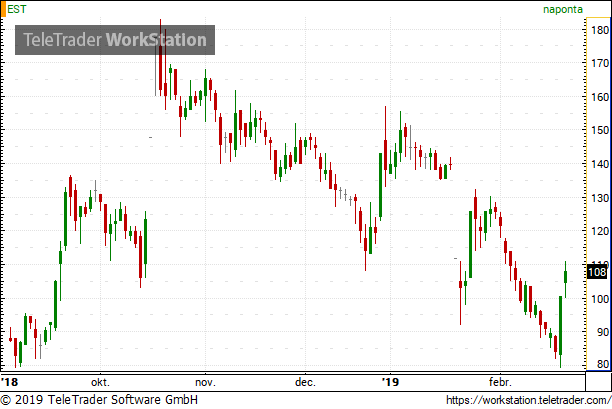Click the 120 price axis value
Screen dimensions: 612x409
click(x=600, y=231)
